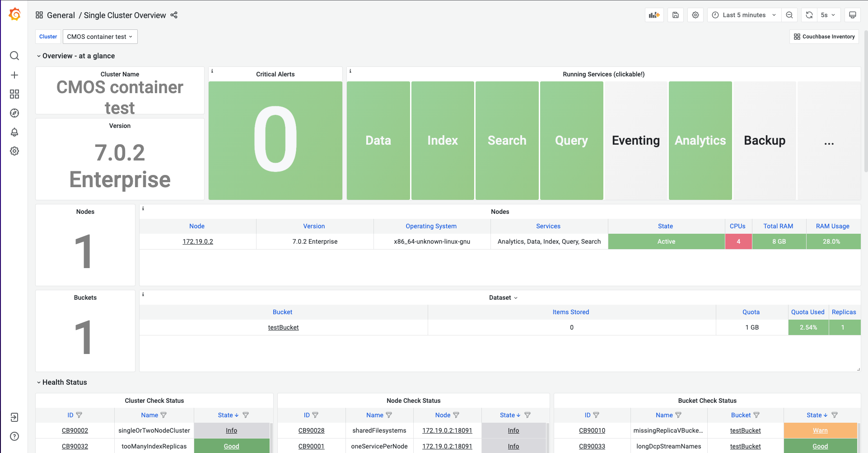Save the dashboard with the save icon
This screenshot has width=868, height=453.
[676, 15]
